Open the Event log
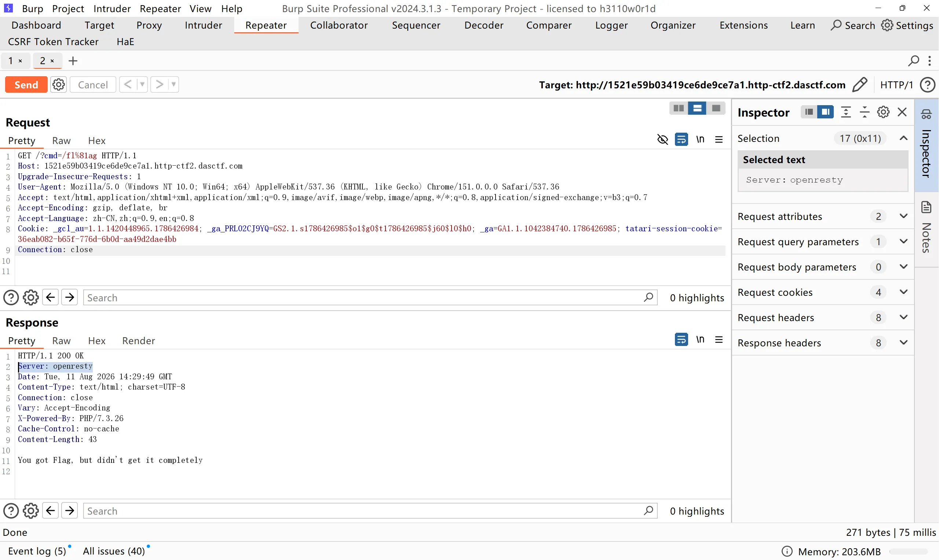Screen dimensions: 939x560 pos(37,551)
